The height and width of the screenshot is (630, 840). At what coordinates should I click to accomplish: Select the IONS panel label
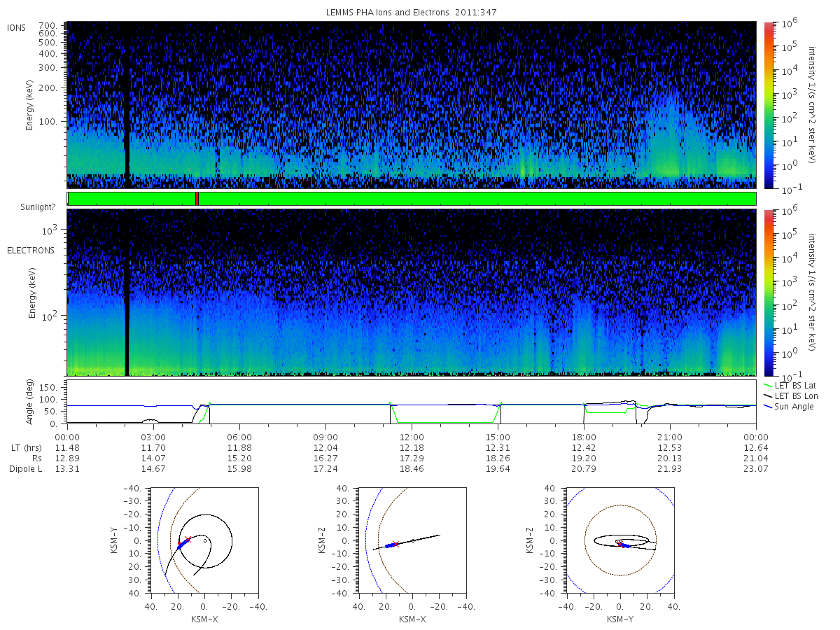pos(17,27)
